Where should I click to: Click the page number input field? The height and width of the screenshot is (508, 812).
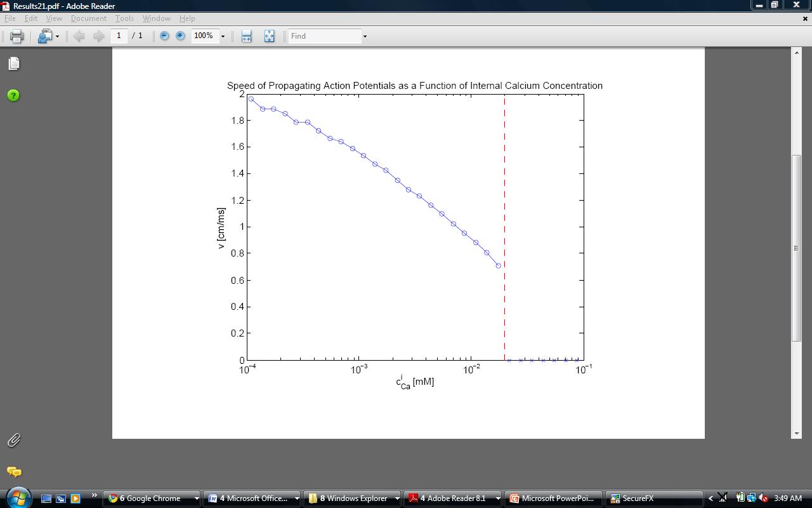(119, 36)
